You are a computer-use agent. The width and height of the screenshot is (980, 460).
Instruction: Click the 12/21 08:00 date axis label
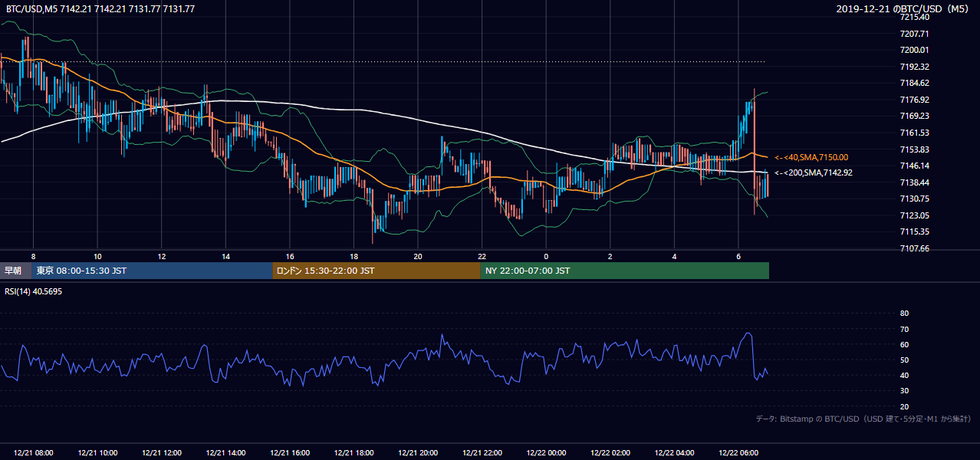pos(33,453)
